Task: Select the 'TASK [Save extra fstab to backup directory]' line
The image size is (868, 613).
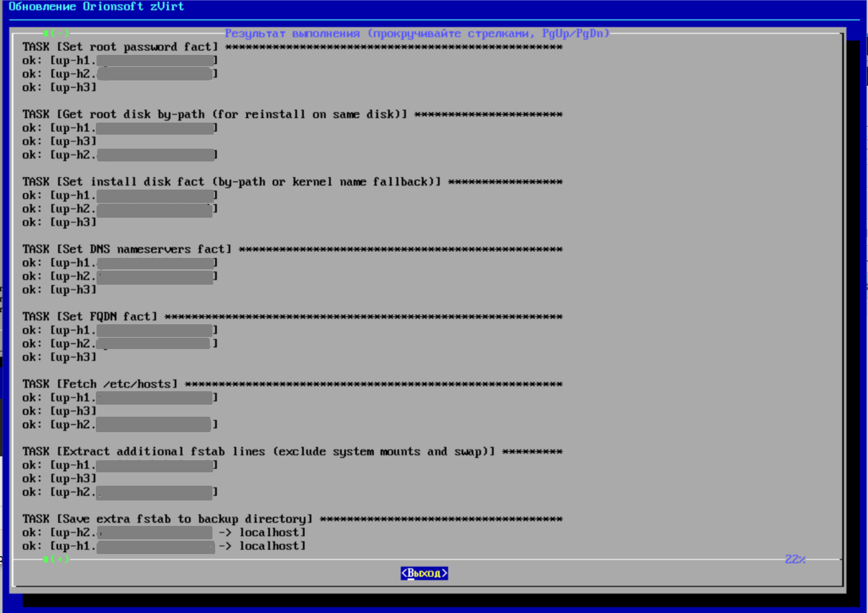Action: pyautogui.click(x=292, y=519)
